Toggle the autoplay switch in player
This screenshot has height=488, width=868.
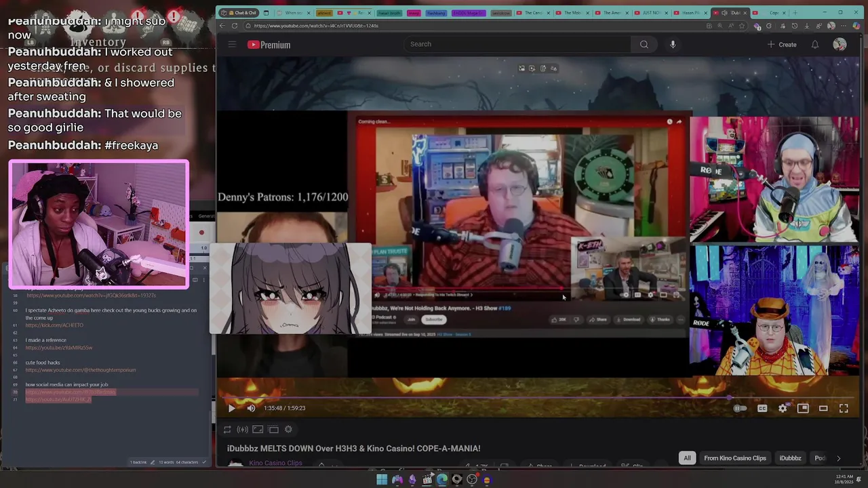coord(740,408)
